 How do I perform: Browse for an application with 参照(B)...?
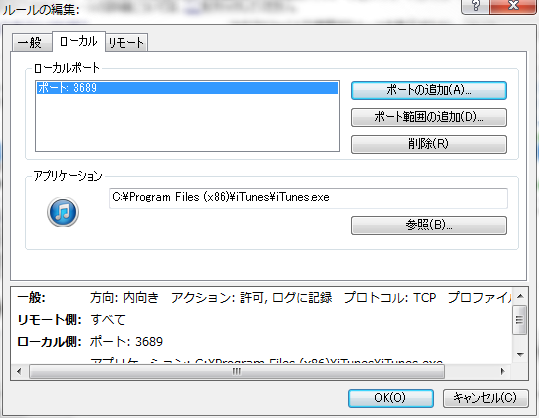tap(429, 225)
